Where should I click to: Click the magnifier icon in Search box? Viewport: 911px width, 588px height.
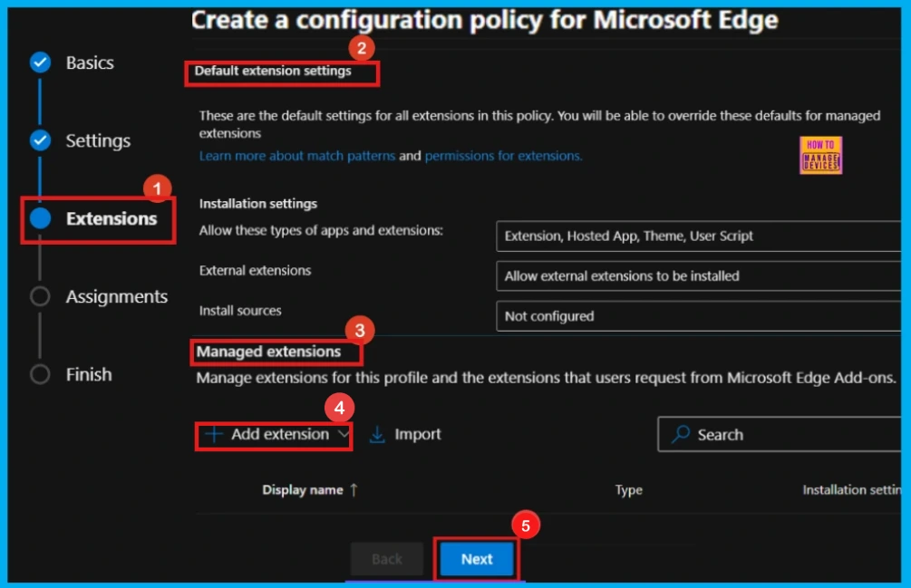point(681,434)
